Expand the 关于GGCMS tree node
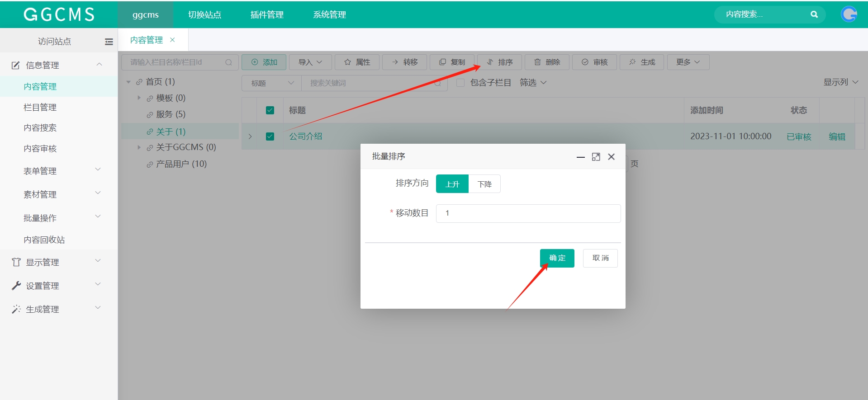 139,147
